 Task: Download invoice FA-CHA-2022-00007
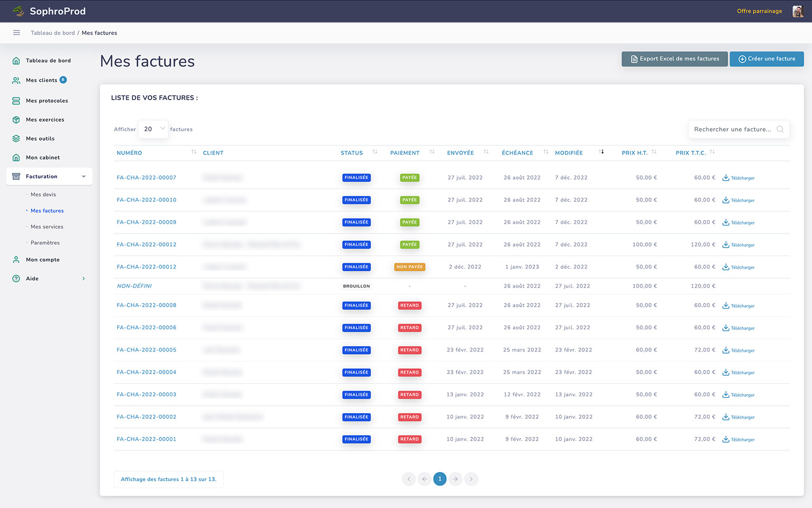(738, 178)
